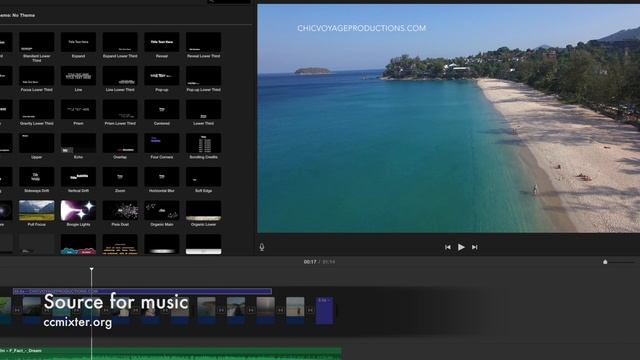
Task: Select the Sideways Drift title
Action: click(x=36, y=177)
